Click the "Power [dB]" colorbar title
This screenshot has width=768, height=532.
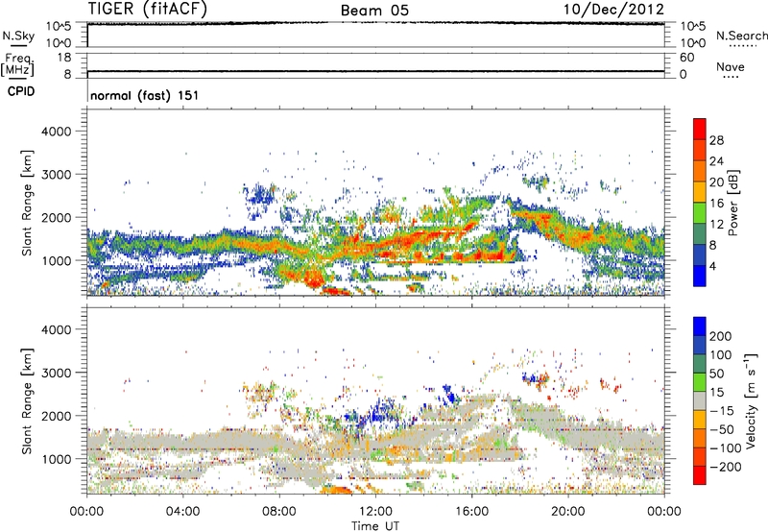pos(733,203)
